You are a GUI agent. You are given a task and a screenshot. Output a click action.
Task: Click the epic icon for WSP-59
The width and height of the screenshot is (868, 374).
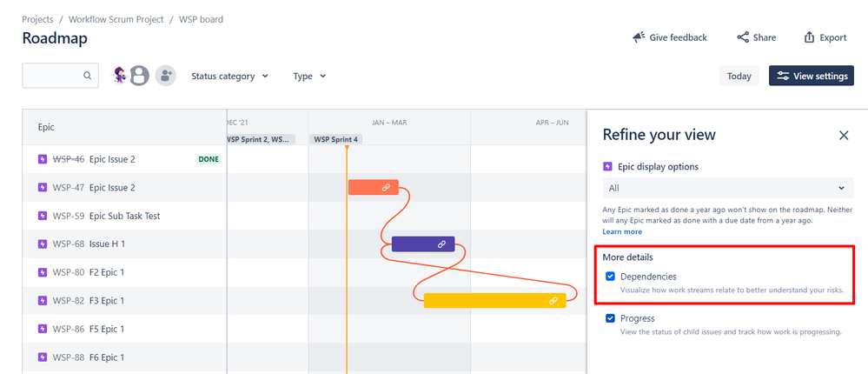43,216
